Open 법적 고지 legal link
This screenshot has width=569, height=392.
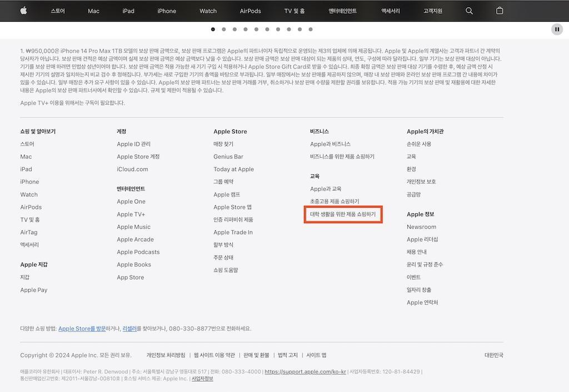pyautogui.click(x=288, y=355)
